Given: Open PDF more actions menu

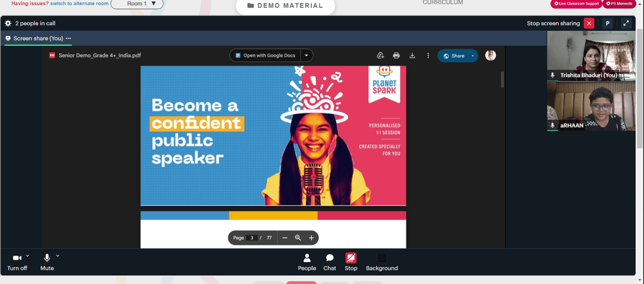Looking at the screenshot, I should 428,55.
